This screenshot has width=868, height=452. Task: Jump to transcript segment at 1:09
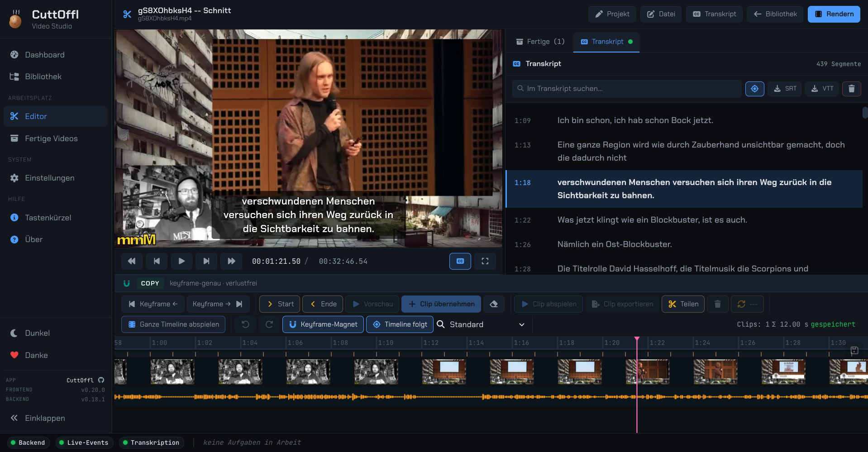click(684, 120)
